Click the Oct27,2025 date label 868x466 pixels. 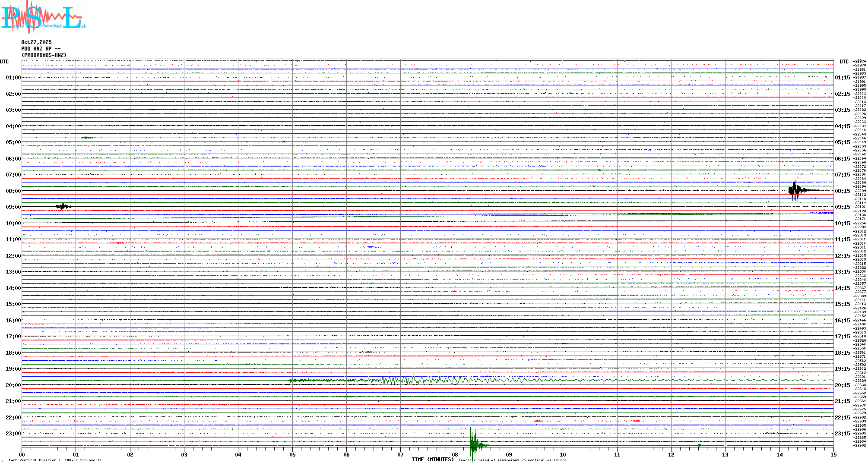pyautogui.click(x=36, y=42)
